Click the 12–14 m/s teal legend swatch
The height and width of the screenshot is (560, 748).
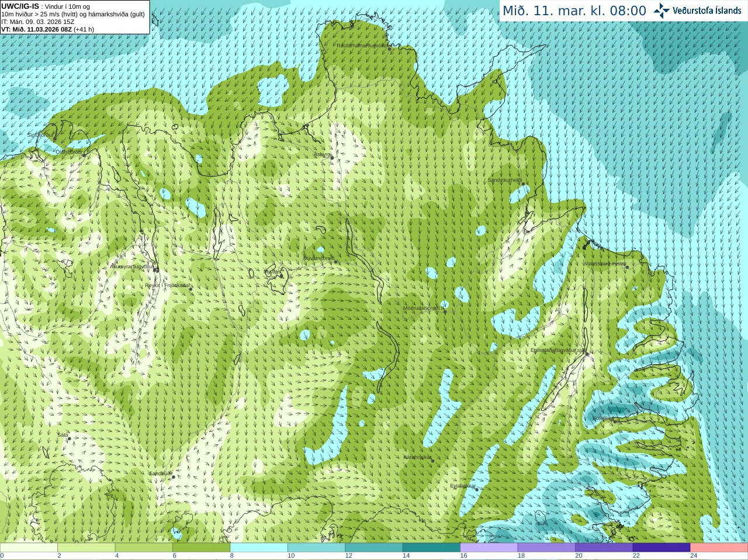coord(374,548)
